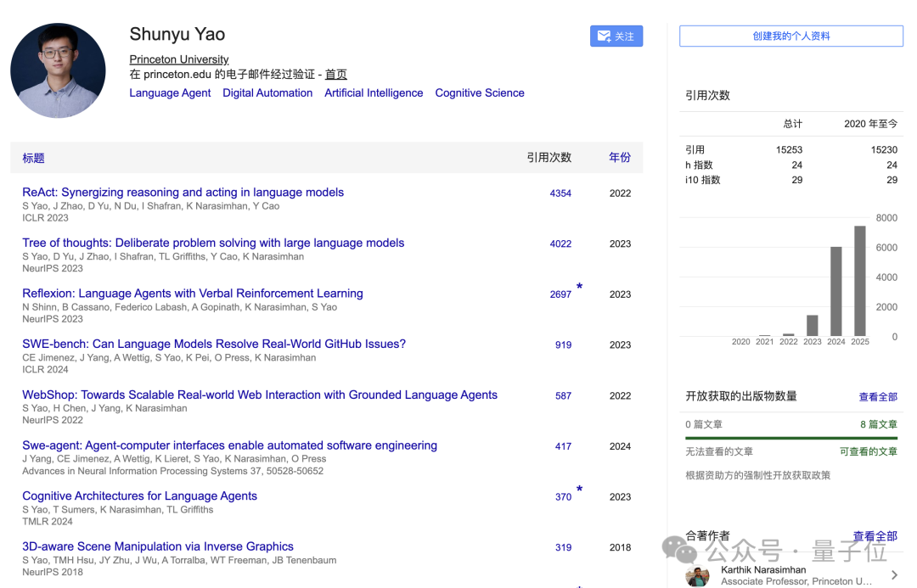Select the Cognitive Science interest tag
917x588 pixels.
(x=480, y=93)
